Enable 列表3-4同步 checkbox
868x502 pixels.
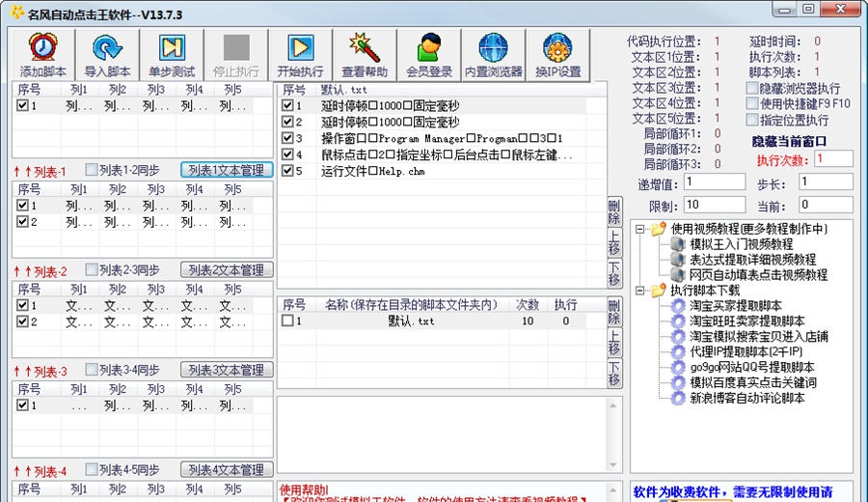click(92, 370)
